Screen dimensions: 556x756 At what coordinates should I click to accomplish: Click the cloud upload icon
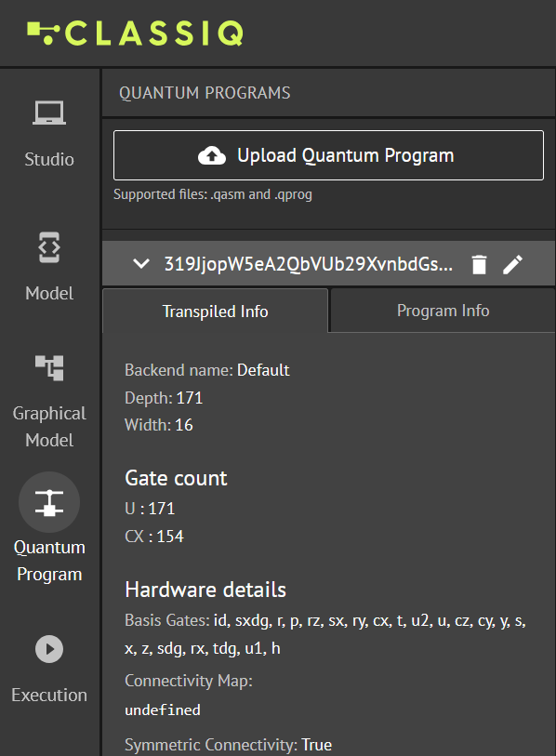212,155
